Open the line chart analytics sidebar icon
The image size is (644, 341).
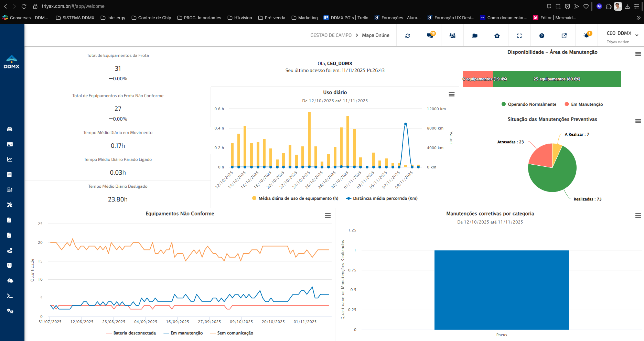10,159
